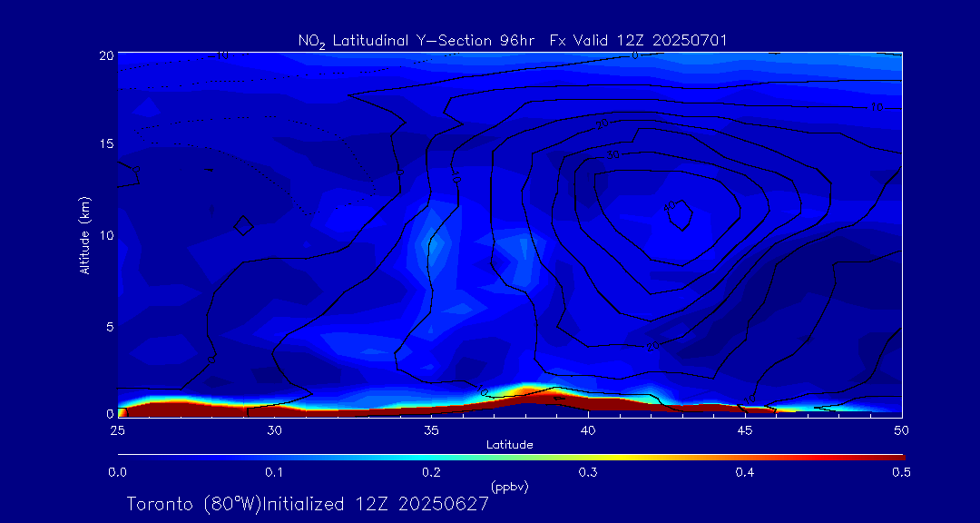The image size is (980, 523).
Task: Click the colorbar label '0.4'
Action: click(745, 473)
